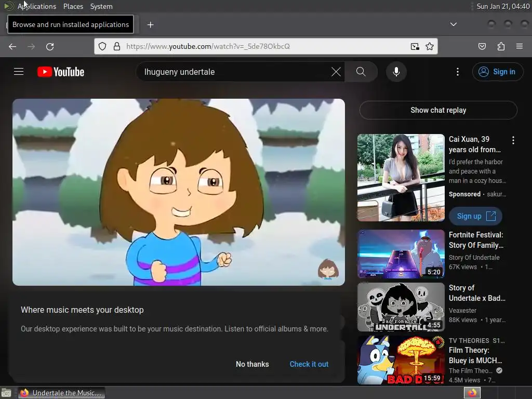Click the forward navigation arrow
This screenshot has height=399, width=532.
click(31, 46)
